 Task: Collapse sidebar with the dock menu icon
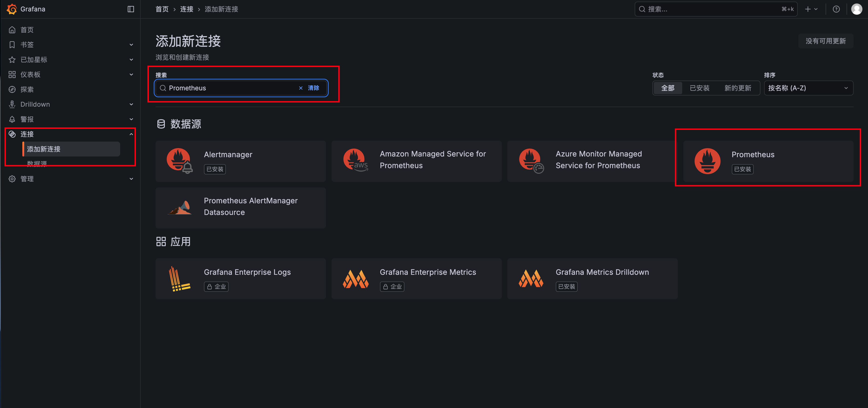[131, 9]
